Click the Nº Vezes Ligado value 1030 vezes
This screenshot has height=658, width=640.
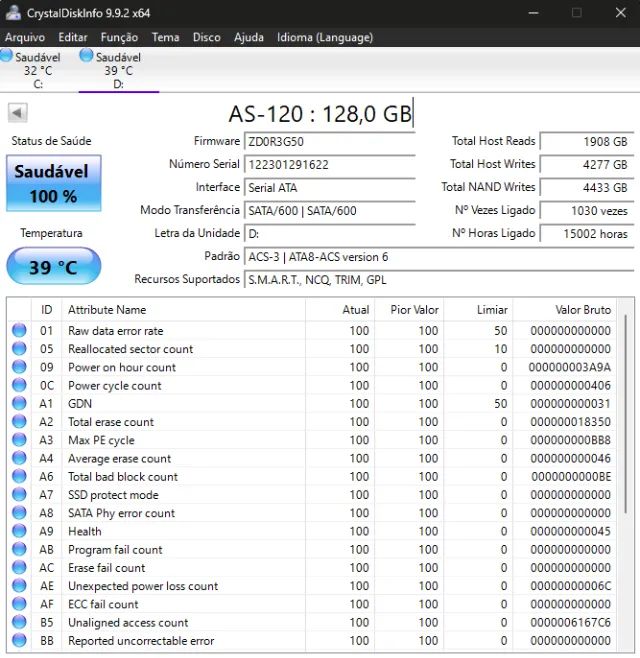tap(587, 211)
